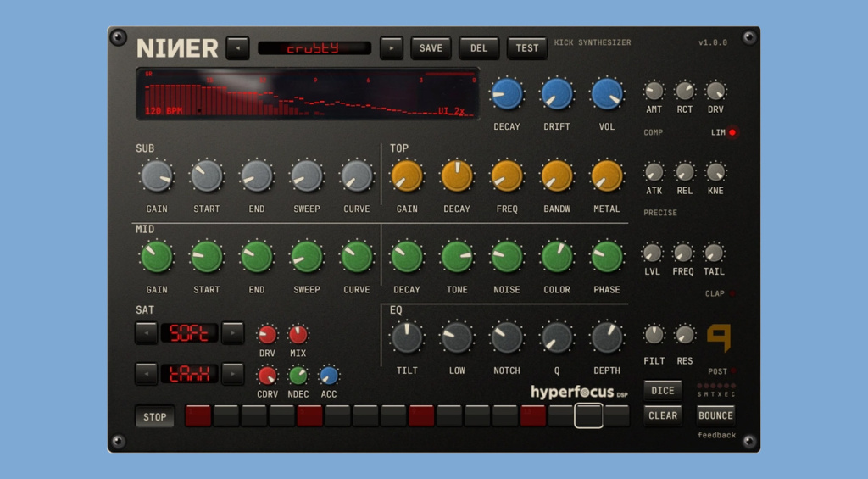
Task: Click the STOP sequencer button
Action: [x=154, y=417]
